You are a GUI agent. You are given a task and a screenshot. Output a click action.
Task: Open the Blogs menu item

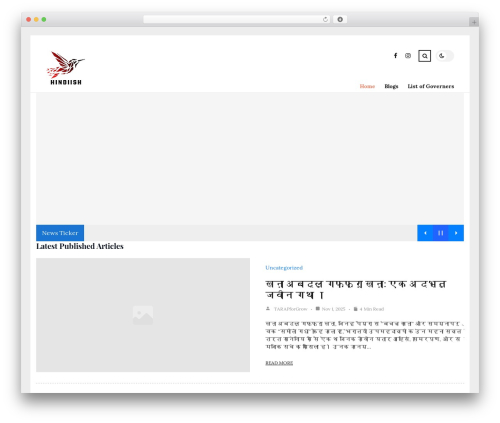click(391, 86)
